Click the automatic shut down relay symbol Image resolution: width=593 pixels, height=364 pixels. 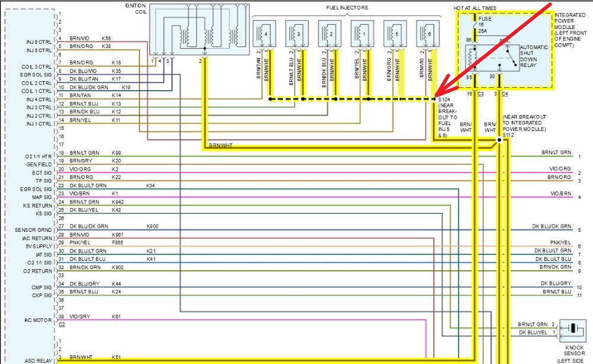click(x=487, y=58)
